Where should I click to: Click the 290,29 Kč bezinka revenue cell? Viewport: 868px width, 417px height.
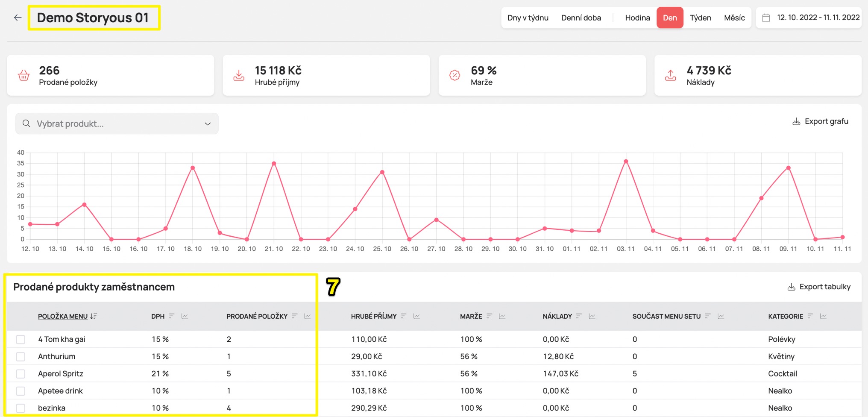coord(369,408)
